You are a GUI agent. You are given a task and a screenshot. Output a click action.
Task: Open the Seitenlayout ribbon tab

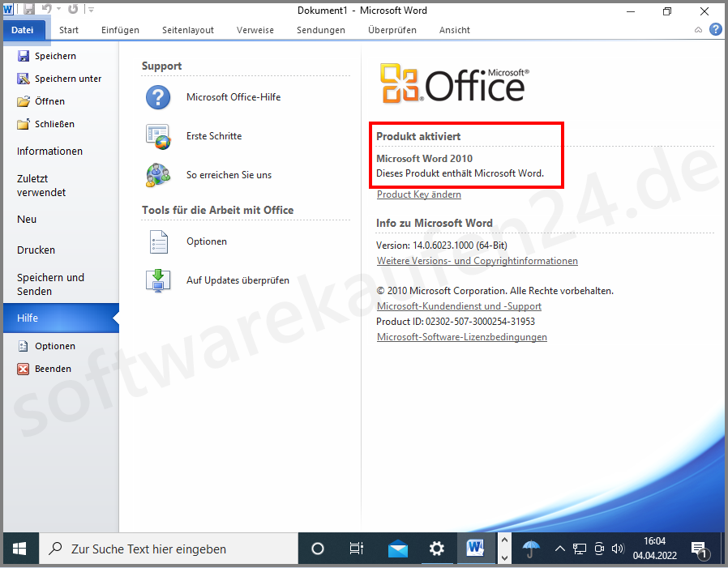click(188, 30)
